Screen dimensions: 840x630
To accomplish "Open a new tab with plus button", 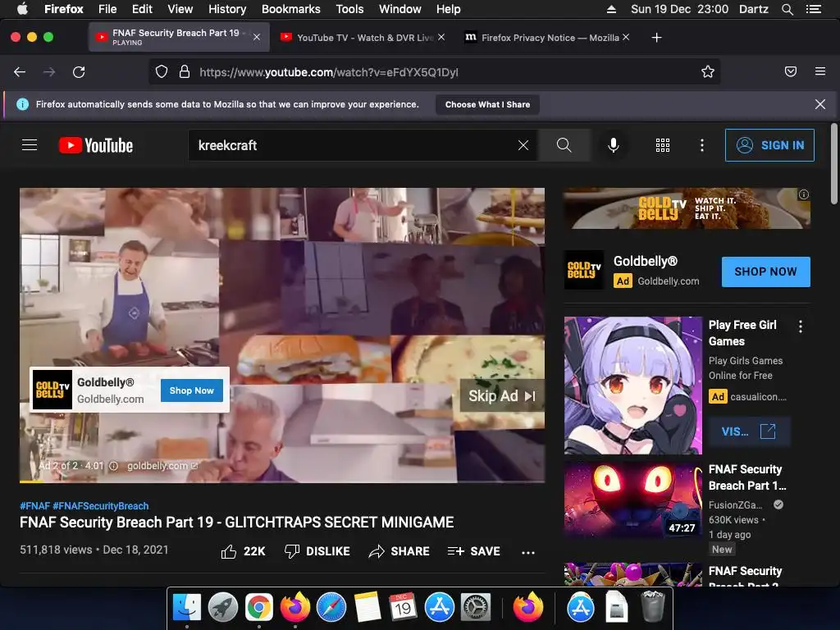I will point(656,38).
